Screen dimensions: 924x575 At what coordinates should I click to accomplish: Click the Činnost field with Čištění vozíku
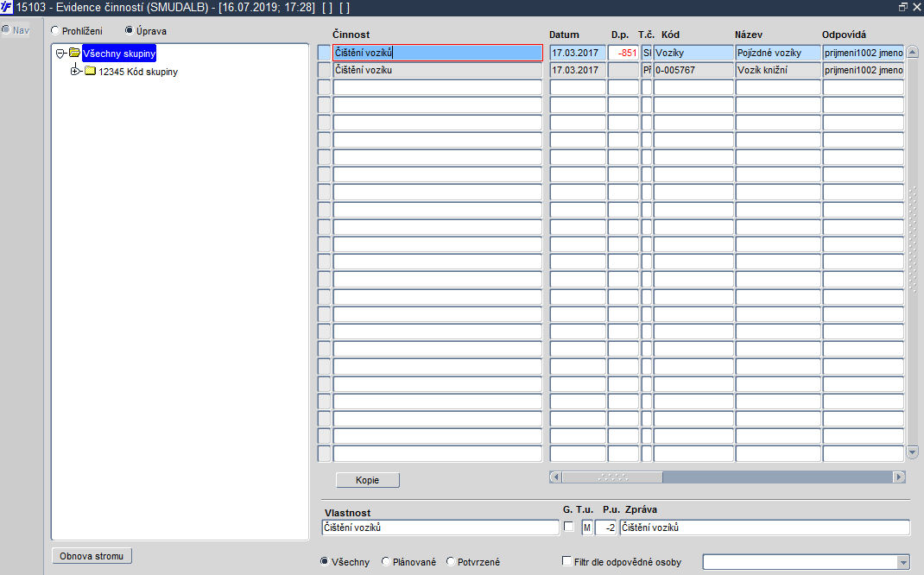tap(437, 70)
